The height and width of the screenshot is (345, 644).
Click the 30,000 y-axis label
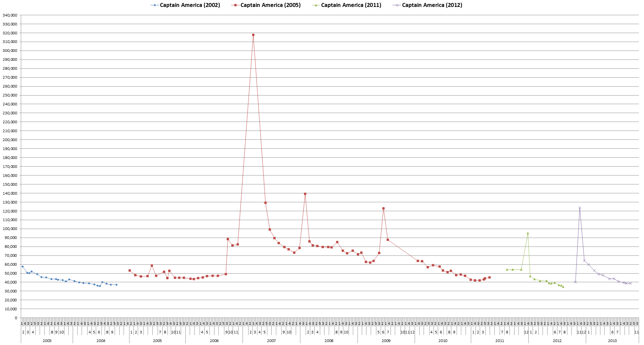[11, 291]
